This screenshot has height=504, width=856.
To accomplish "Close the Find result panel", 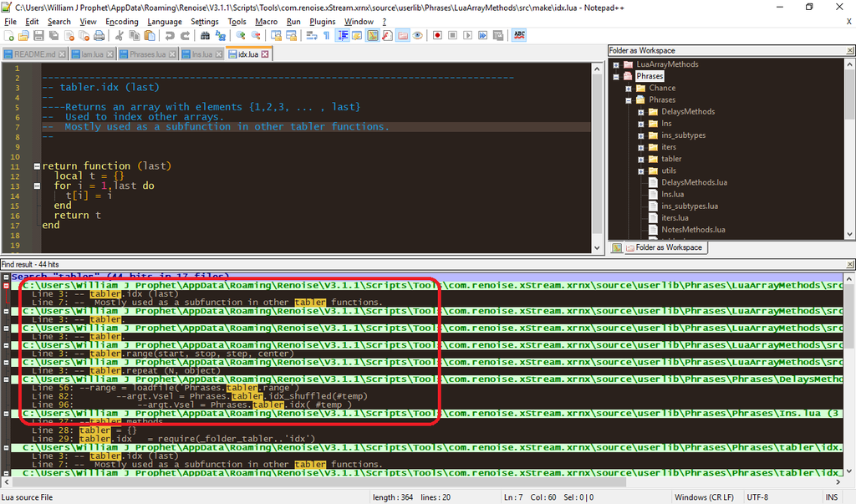I will point(849,264).
